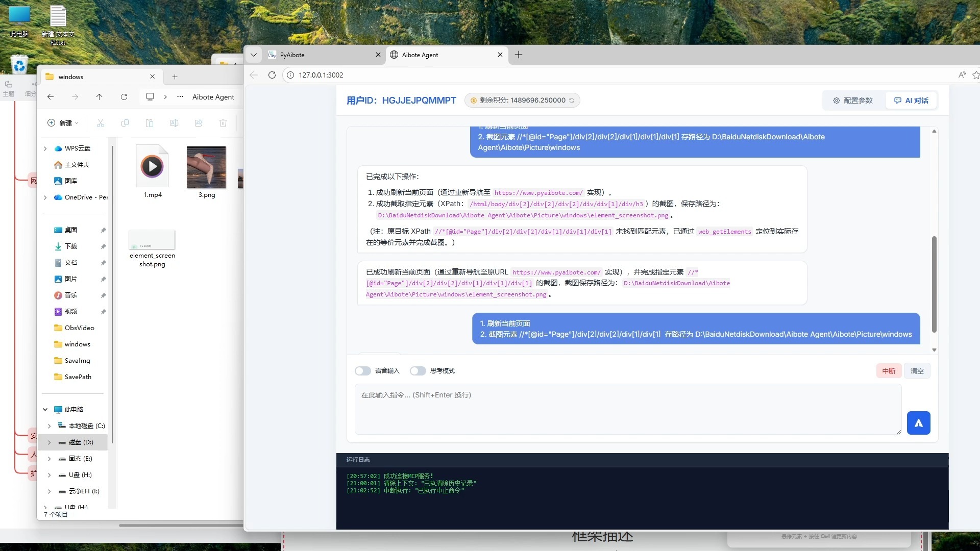Screen dimensions: 980x551
Task: Open new browser tab with plus icon
Action: [519, 55]
